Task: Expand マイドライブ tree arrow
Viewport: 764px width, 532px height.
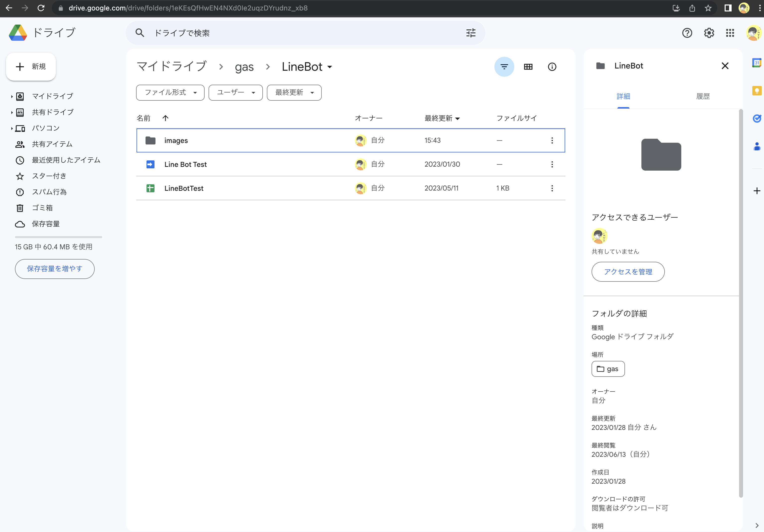Action: pos(12,96)
